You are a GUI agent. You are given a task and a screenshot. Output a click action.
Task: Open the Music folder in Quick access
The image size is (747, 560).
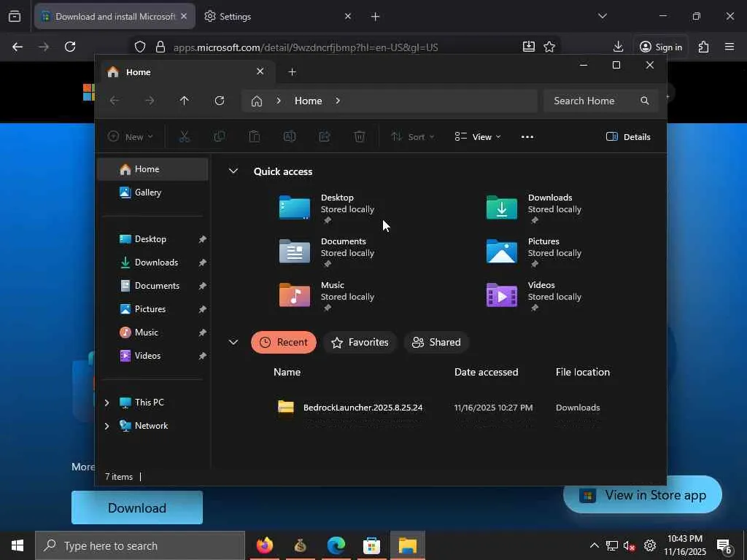(x=328, y=296)
